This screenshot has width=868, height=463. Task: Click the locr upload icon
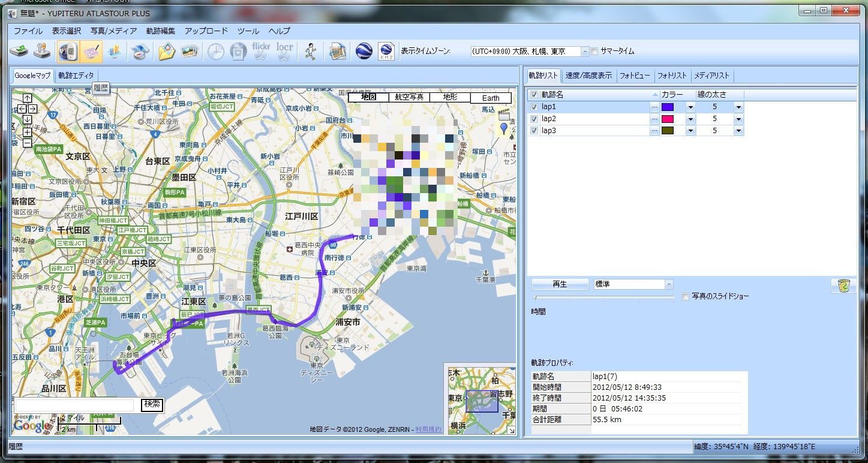click(285, 52)
